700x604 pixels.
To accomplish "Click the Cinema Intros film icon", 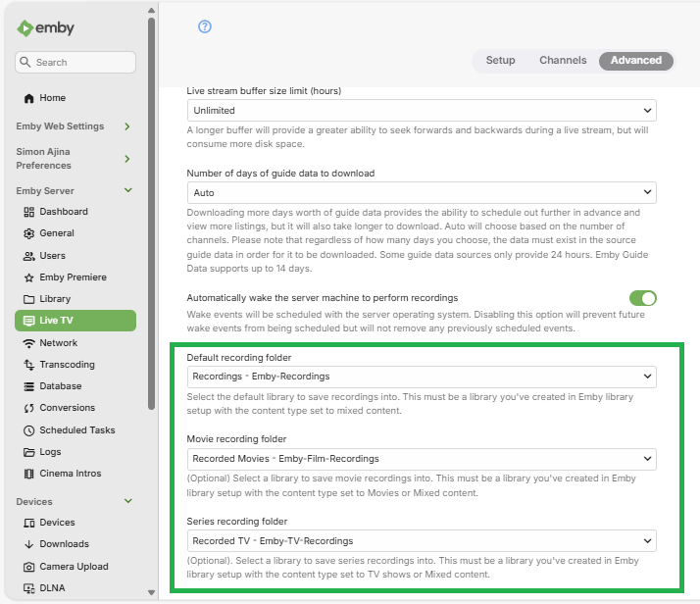I will point(29,474).
